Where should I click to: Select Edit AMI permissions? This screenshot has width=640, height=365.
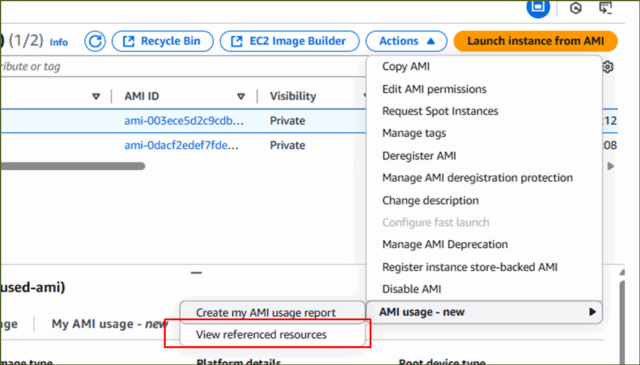(434, 89)
